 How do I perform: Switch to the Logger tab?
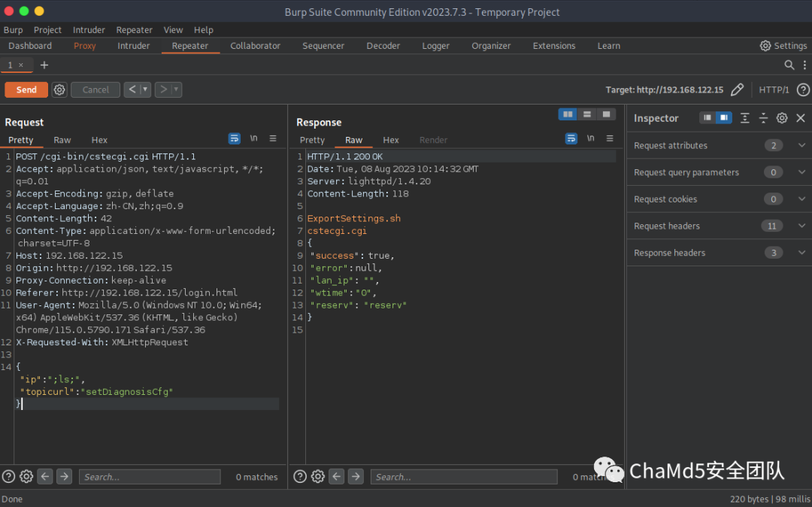click(435, 46)
